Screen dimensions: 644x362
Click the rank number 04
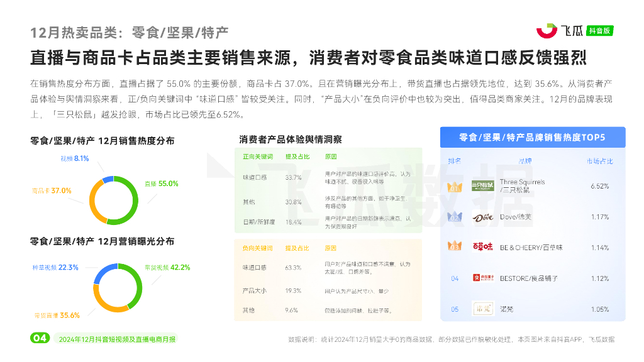click(455, 278)
